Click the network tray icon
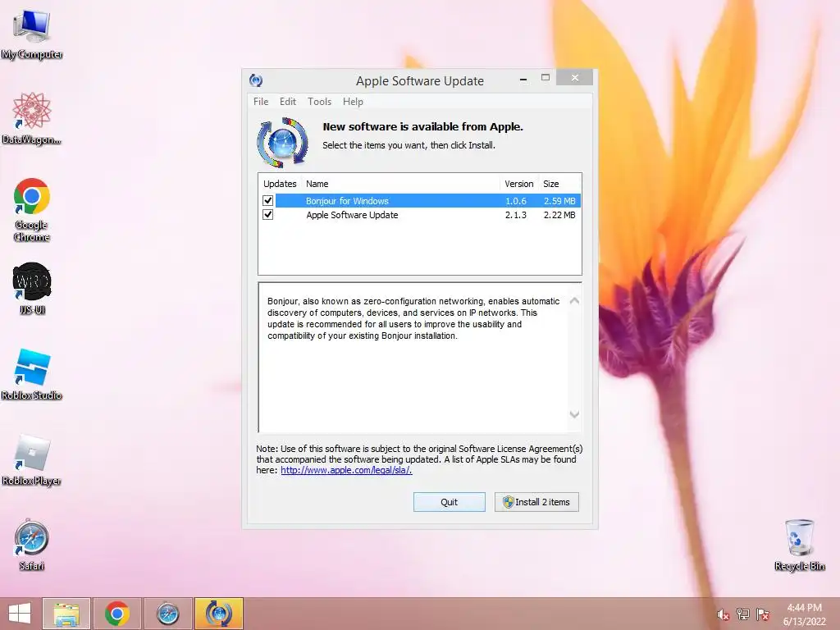 743,614
